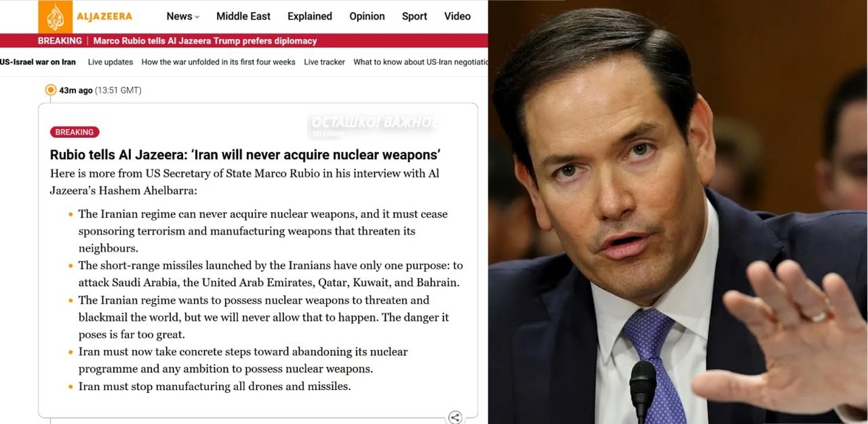Expand the News dropdown menu

(183, 16)
